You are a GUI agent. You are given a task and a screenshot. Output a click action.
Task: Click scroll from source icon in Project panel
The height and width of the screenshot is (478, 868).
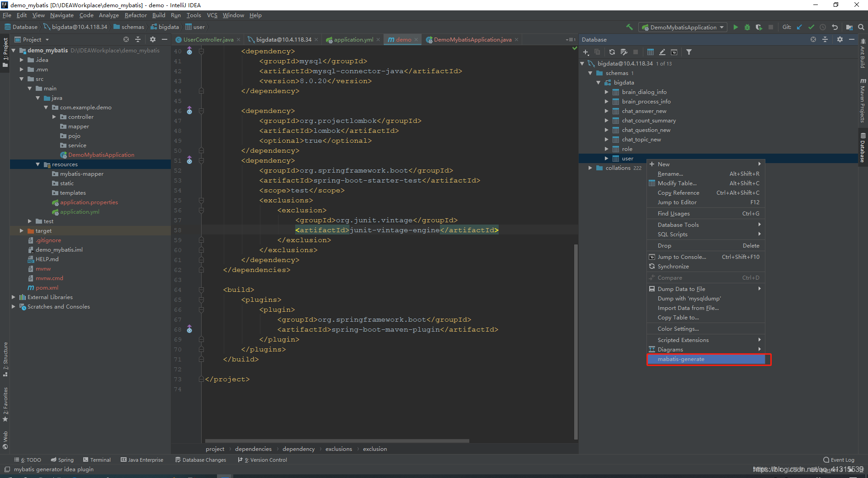pyautogui.click(x=126, y=39)
